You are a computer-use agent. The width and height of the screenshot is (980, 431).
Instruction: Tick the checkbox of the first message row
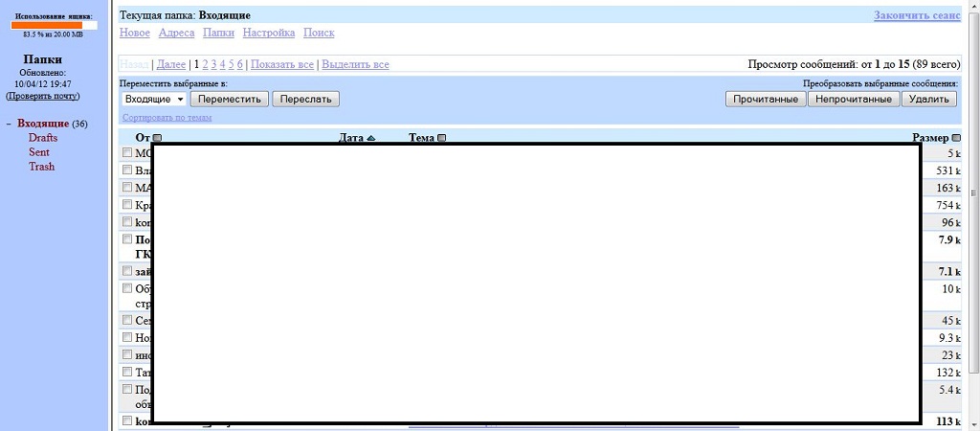point(127,153)
